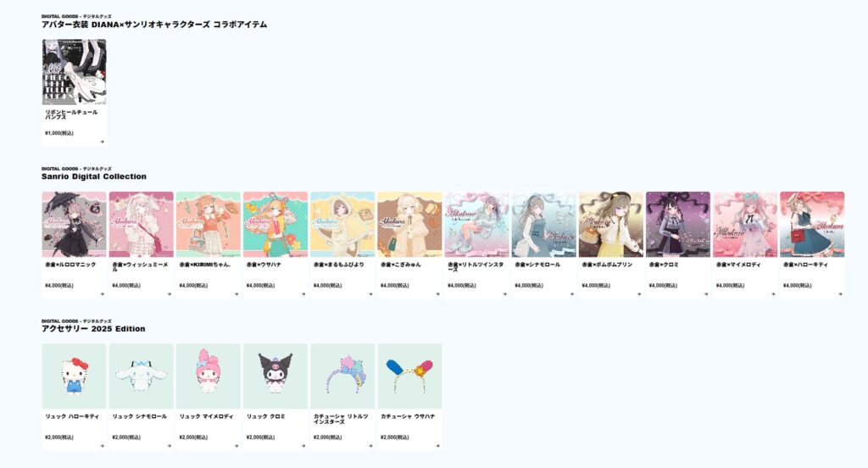Open the 赤倉×マイメロディ product title link

point(738,265)
